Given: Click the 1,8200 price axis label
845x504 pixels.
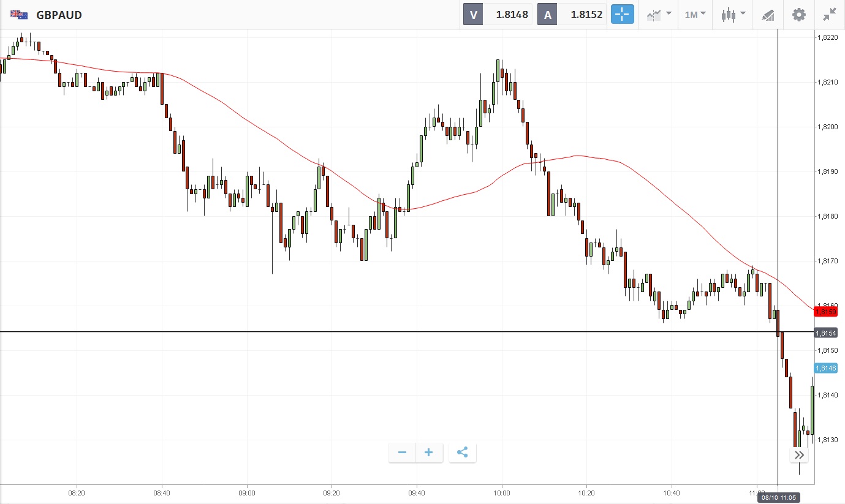Looking at the screenshot, I should pos(827,127).
